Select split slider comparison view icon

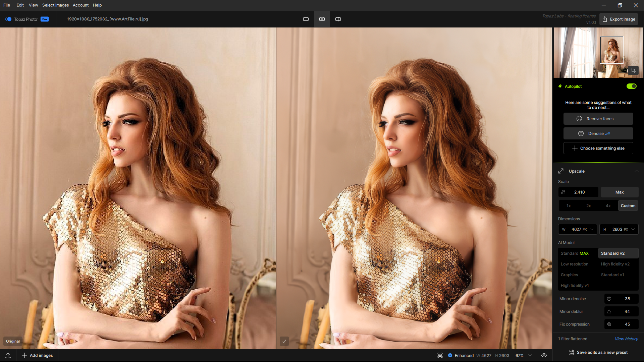point(338,19)
